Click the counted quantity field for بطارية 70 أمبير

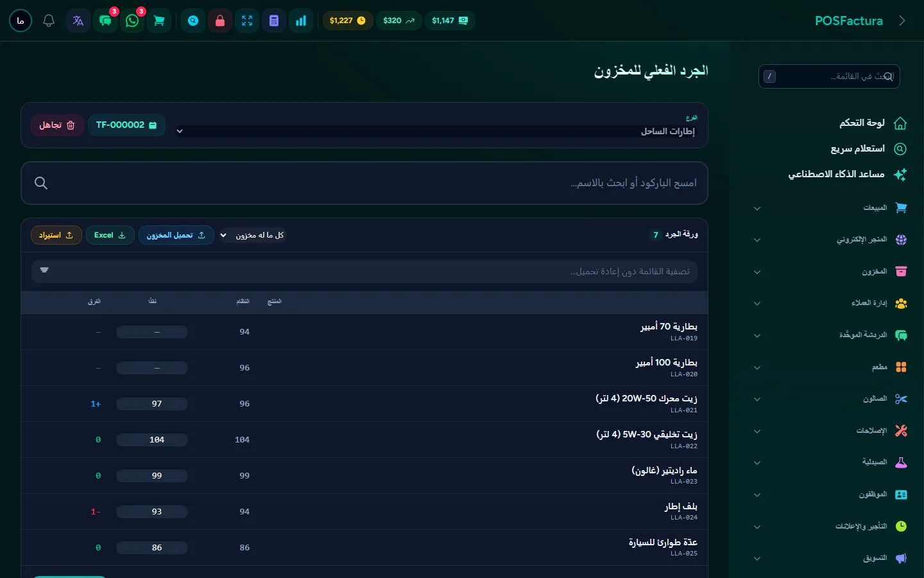[x=152, y=332]
